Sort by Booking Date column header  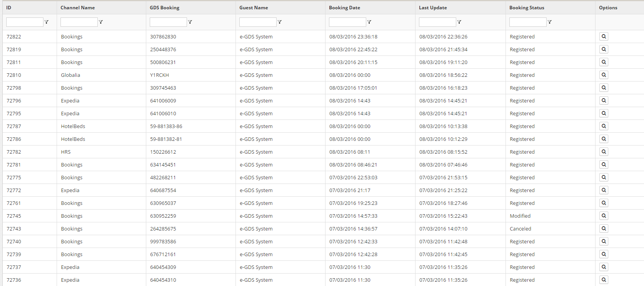[345, 8]
